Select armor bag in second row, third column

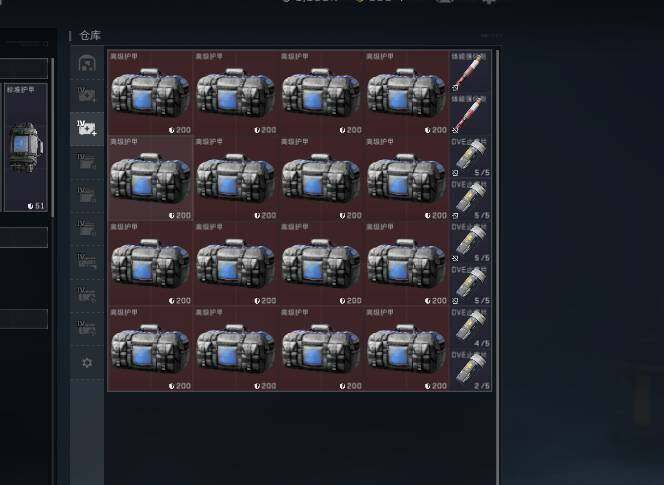click(x=321, y=178)
